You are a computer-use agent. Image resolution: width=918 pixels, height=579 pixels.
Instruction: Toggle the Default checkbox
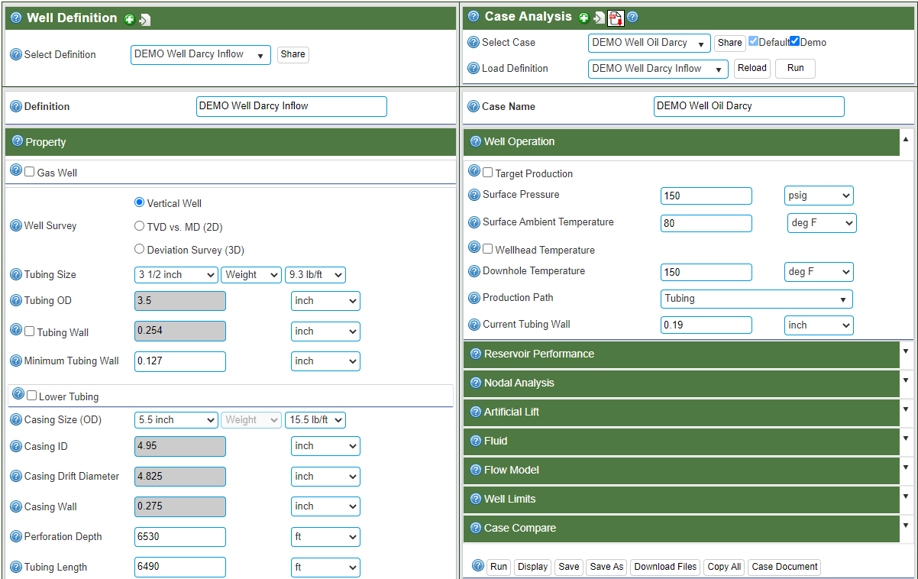(x=753, y=41)
